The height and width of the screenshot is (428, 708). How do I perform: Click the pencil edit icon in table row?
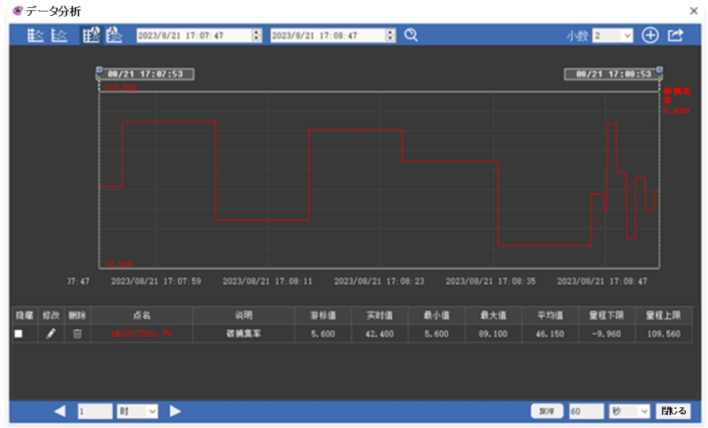coord(51,333)
